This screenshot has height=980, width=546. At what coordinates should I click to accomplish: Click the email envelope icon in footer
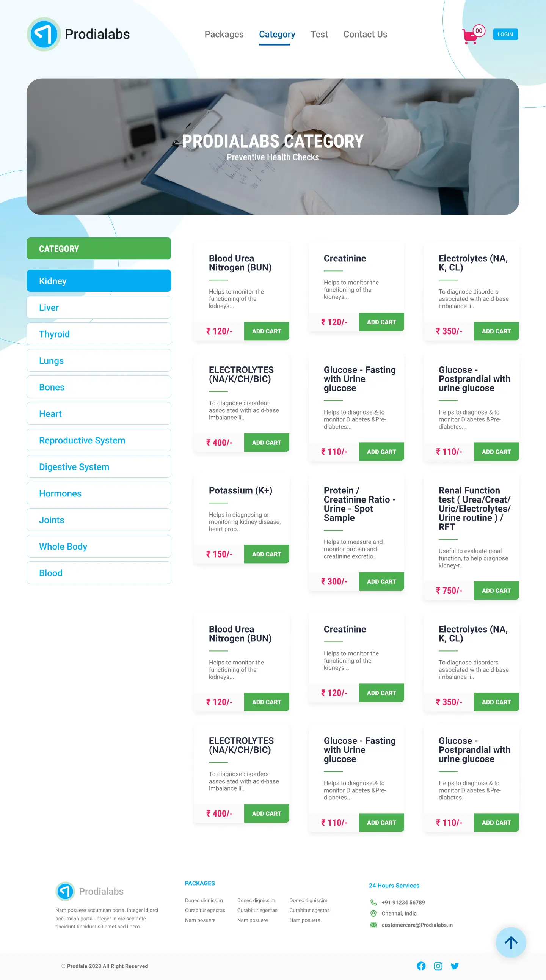click(373, 925)
